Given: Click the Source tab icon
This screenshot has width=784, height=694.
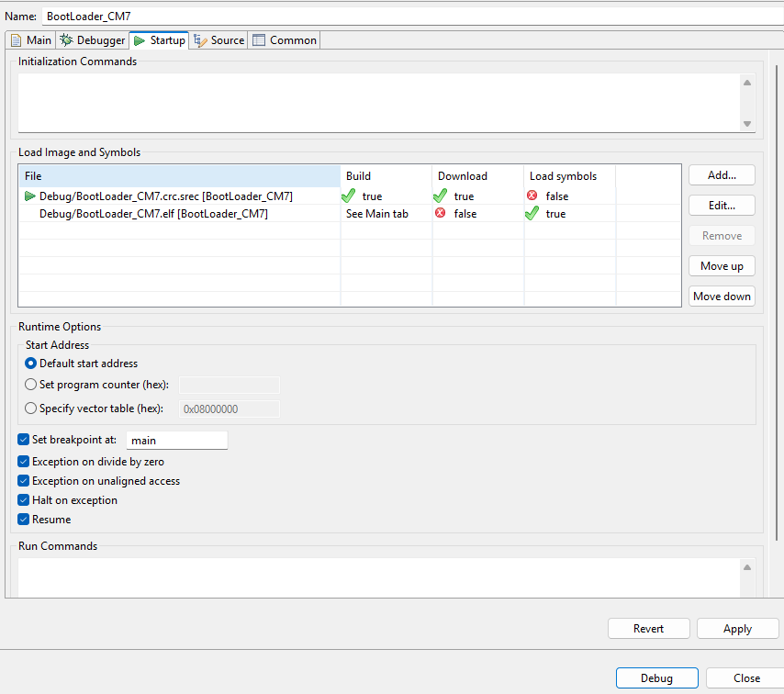Looking at the screenshot, I should click(x=200, y=40).
